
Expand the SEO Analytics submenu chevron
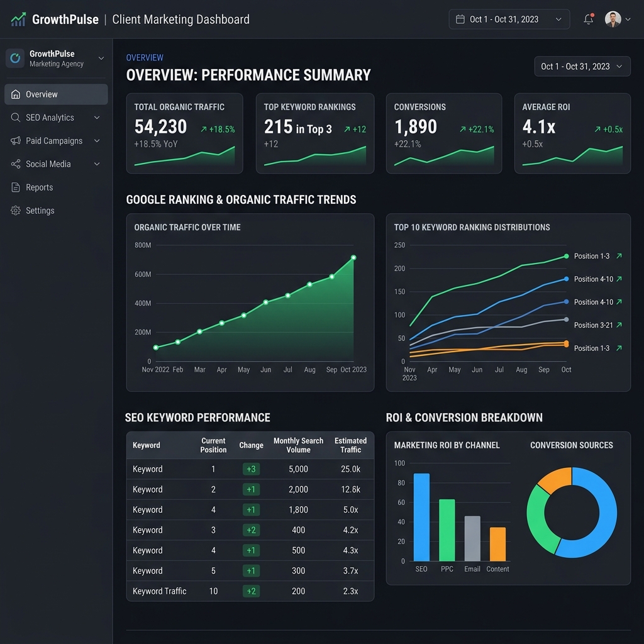click(97, 118)
